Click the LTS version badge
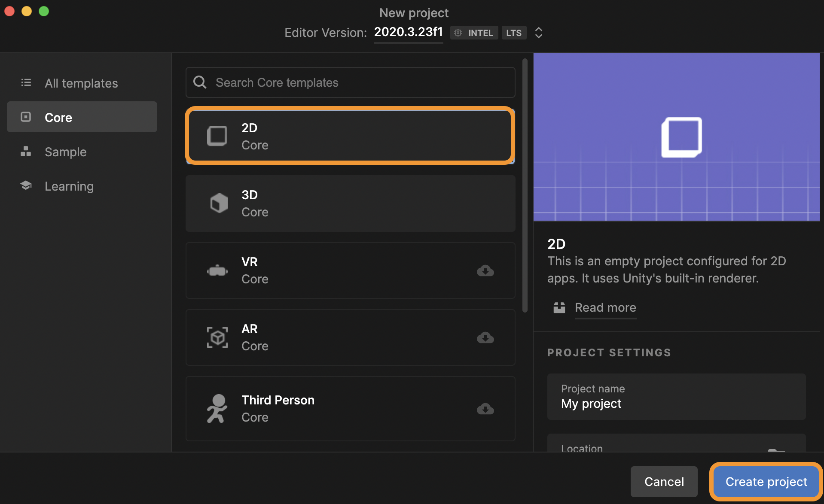 (x=514, y=33)
